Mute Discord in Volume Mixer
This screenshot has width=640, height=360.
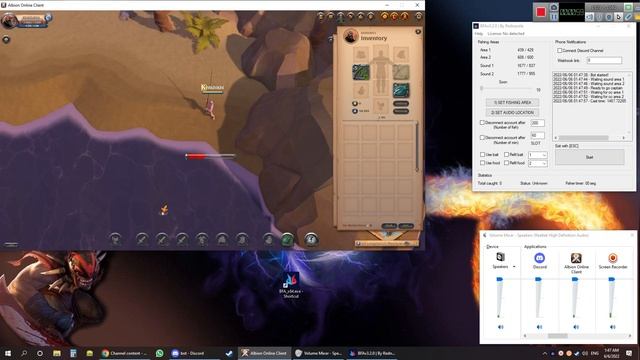[539, 327]
